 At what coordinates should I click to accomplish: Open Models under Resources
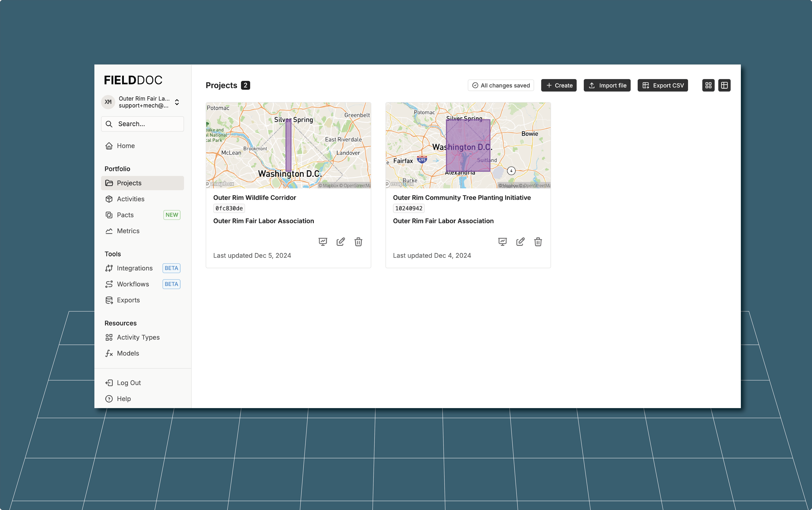tap(142, 353)
